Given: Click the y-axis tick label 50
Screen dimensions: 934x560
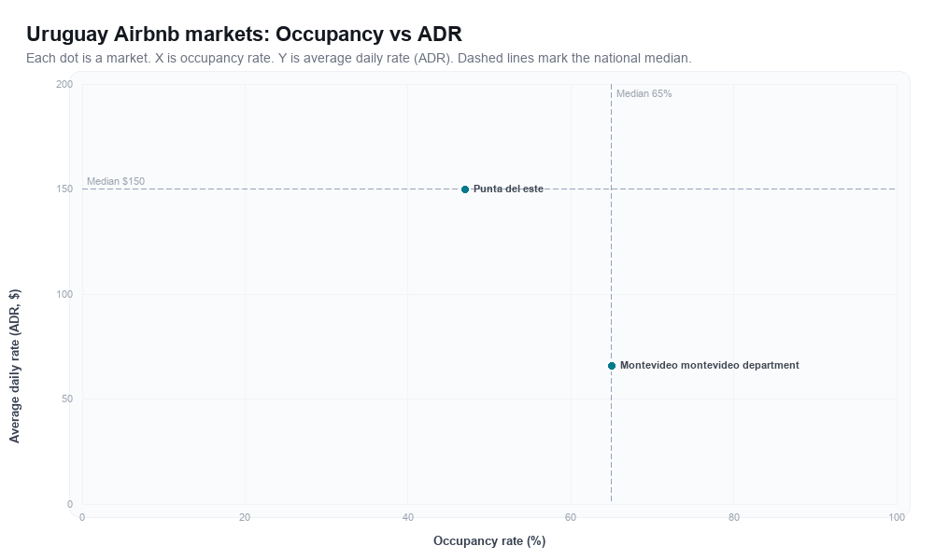Looking at the screenshot, I should click(66, 399).
